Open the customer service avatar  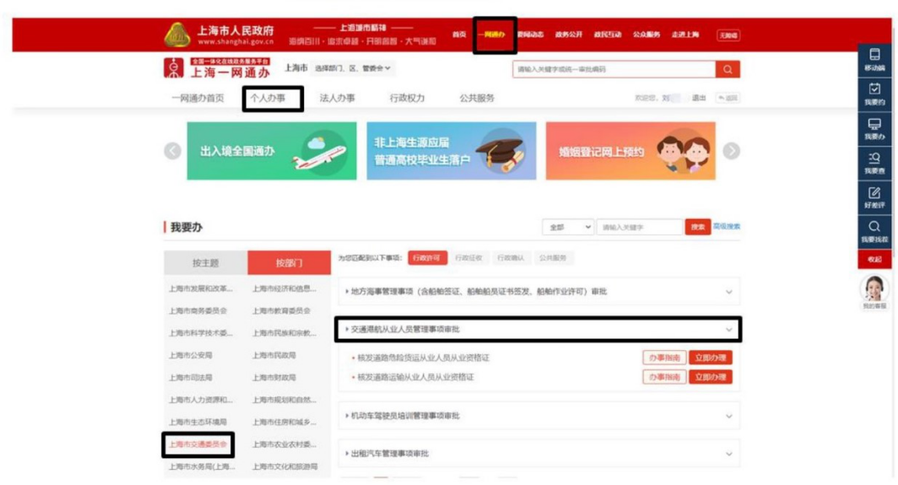pos(875,288)
